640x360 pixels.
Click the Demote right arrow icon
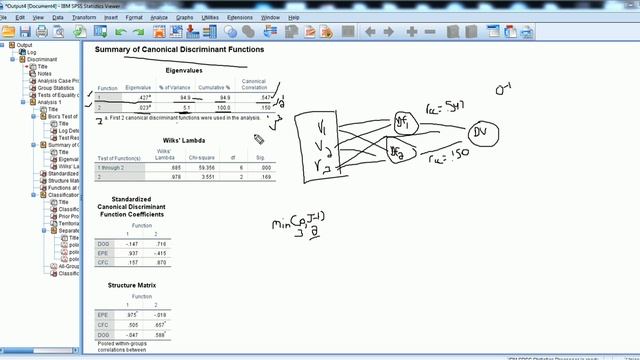point(389,31)
